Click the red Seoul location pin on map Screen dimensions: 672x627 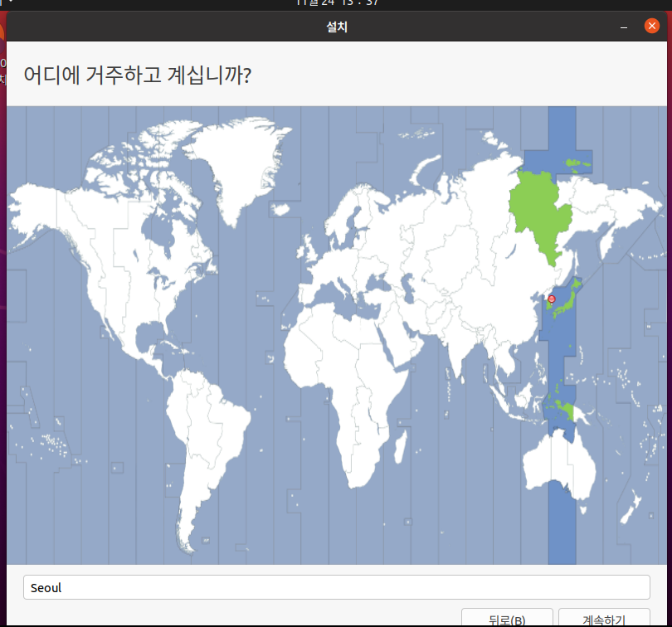[x=552, y=299]
